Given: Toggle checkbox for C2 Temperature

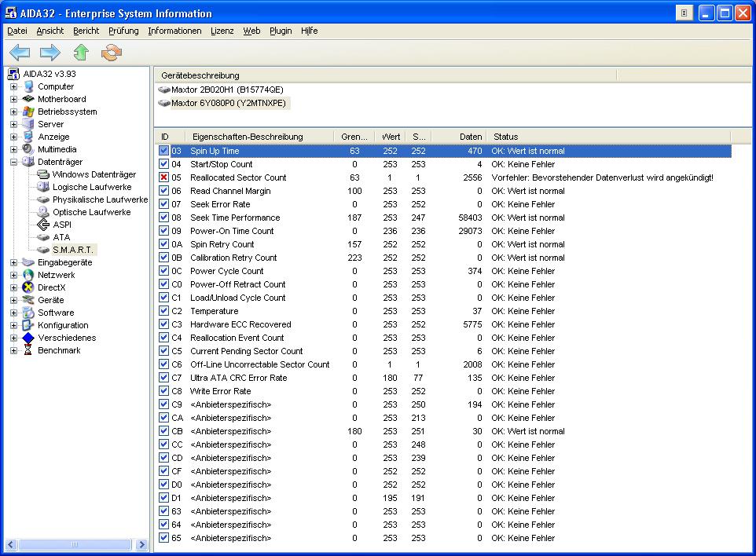Looking at the screenshot, I should 164,311.
